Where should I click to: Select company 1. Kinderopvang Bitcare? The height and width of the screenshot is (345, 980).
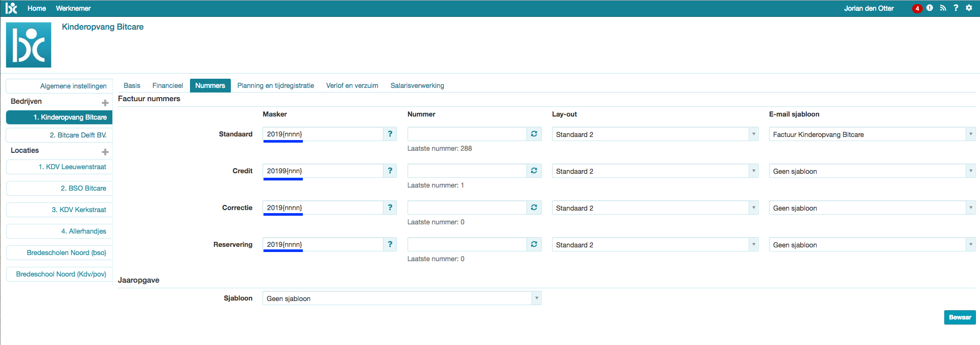59,117
